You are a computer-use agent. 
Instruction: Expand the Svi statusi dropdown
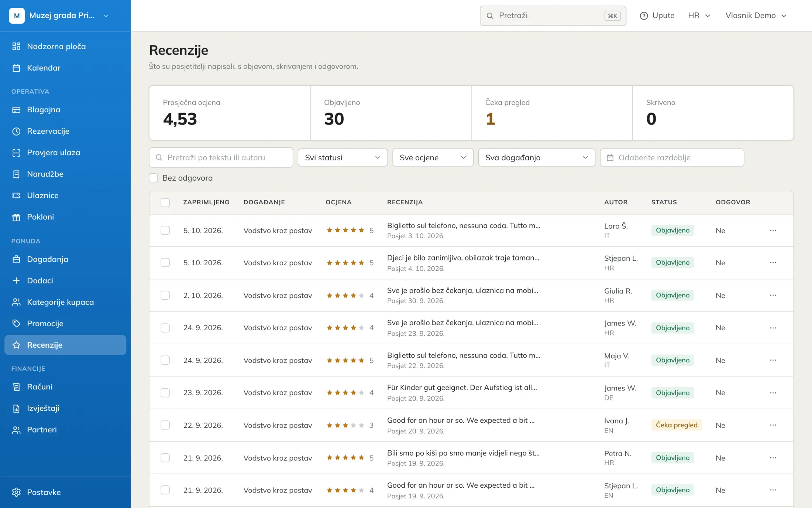343,157
